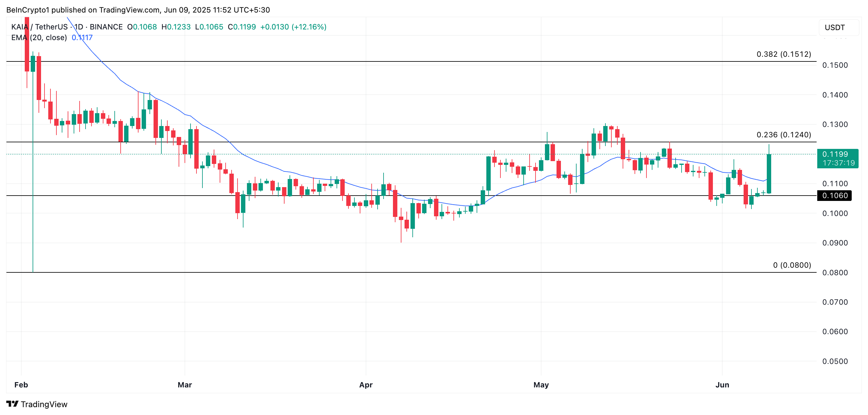Click the green 0.1199 current price tag

coord(837,158)
